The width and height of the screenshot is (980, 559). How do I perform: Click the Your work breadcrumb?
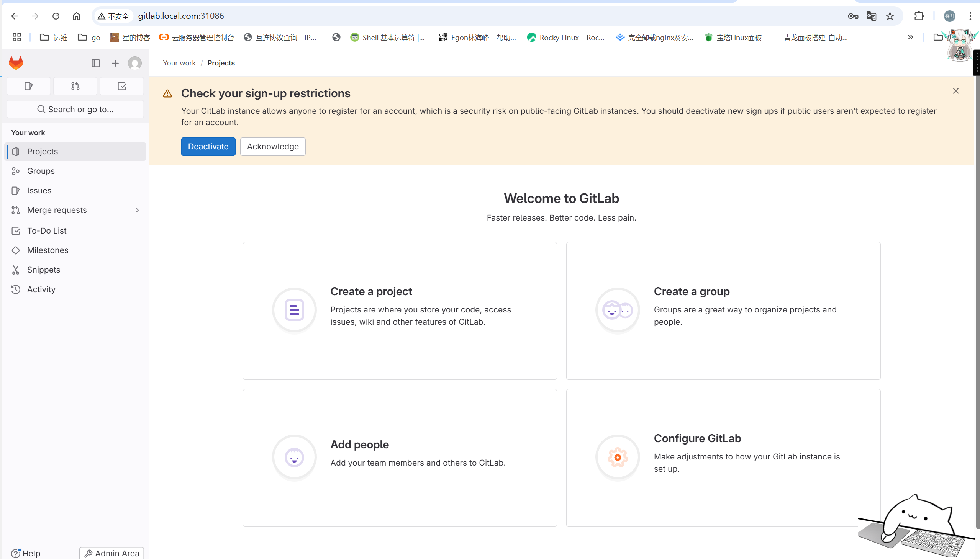pos(179,63)
